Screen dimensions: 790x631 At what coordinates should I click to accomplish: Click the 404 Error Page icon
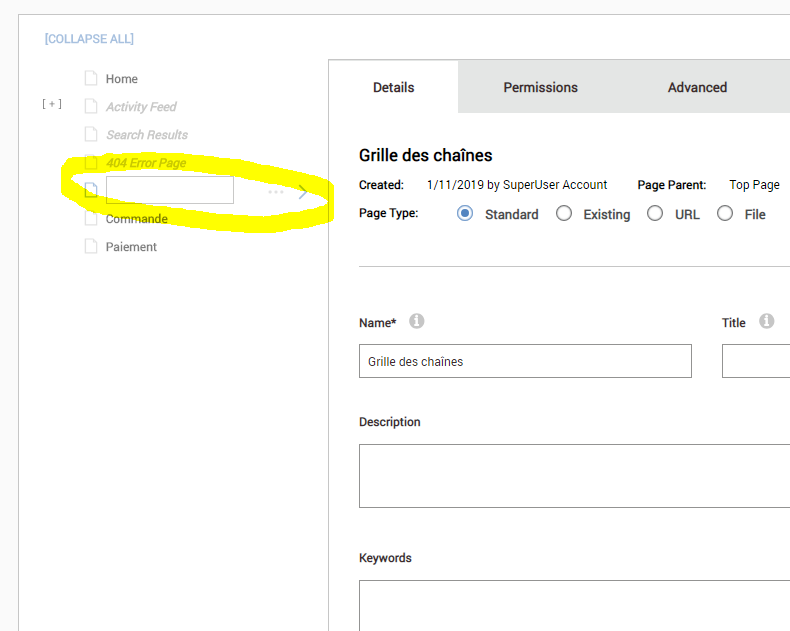[x=91, y=162]
